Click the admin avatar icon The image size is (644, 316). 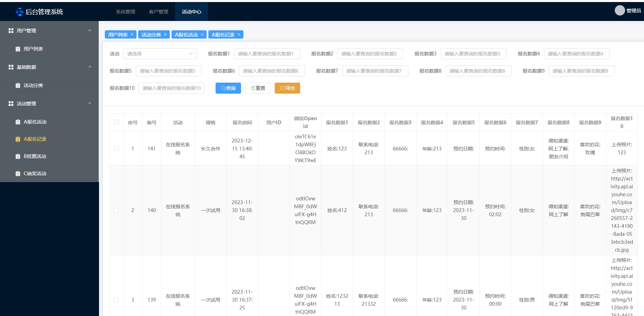[x=619, y=11]
